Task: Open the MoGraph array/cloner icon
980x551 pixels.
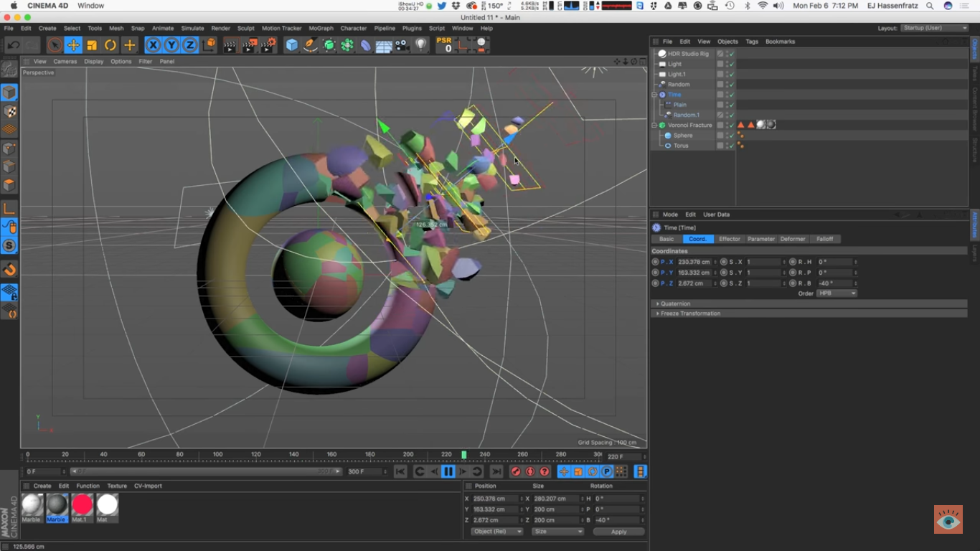Action: click(x=347, y=45)
